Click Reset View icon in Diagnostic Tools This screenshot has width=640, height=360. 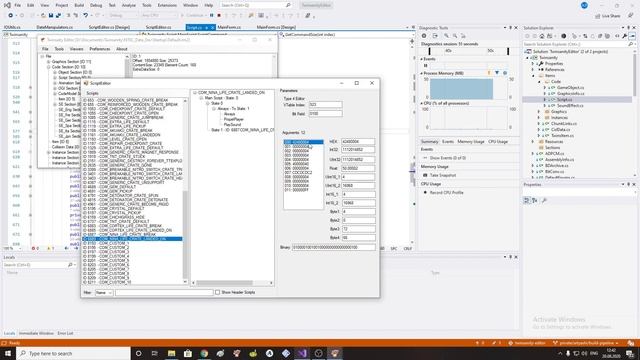pyautogui.click(x=463, y=36)
